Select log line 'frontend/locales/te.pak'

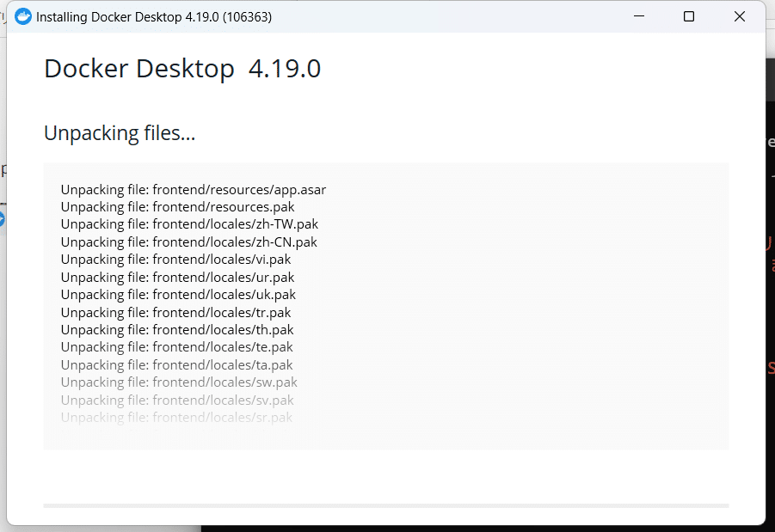click(x=176, y=346)
